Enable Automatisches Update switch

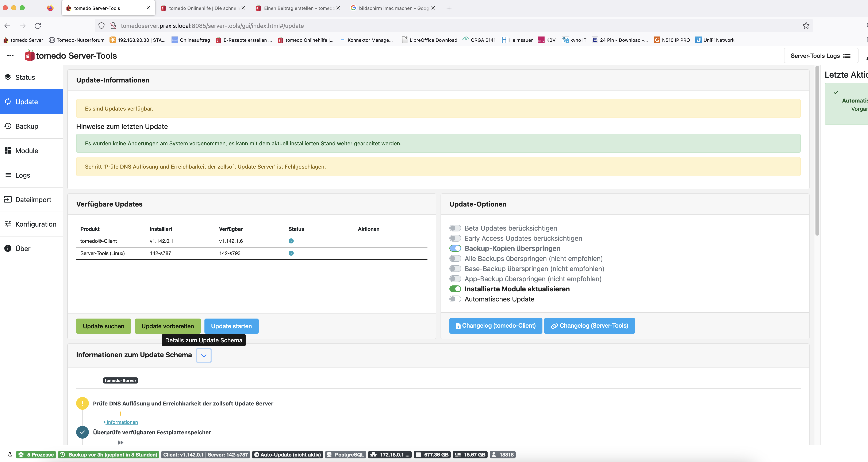(x=455, y=299)
